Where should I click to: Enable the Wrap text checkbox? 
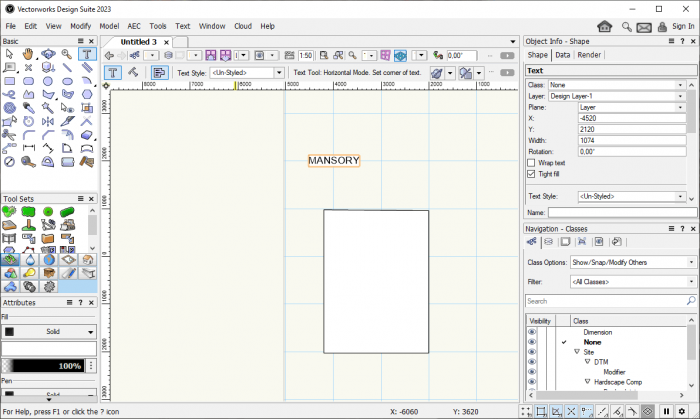(x=531, y=162)
